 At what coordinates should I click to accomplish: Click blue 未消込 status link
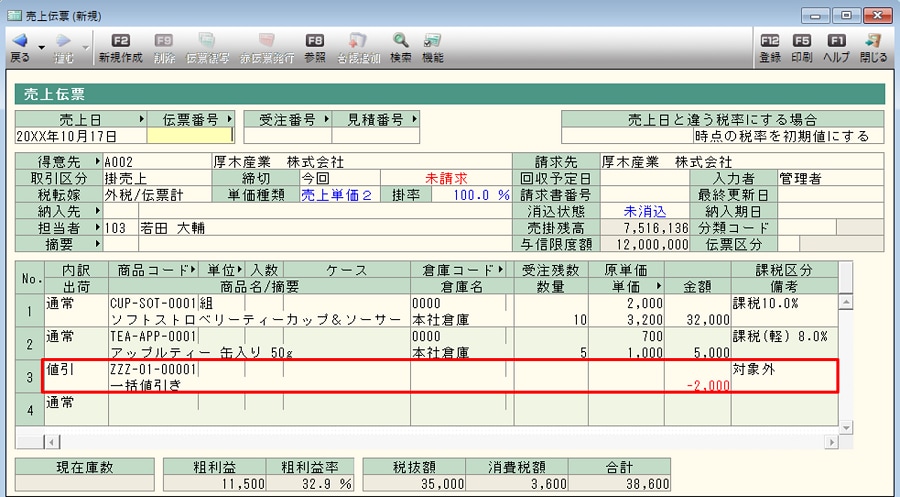pyautogui.click(x=645, y=211)
